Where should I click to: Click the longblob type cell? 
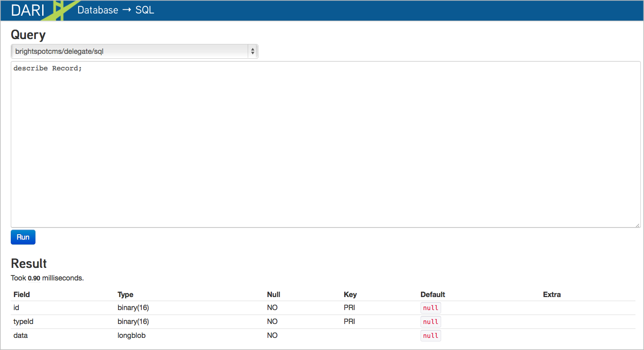[131, 335]
